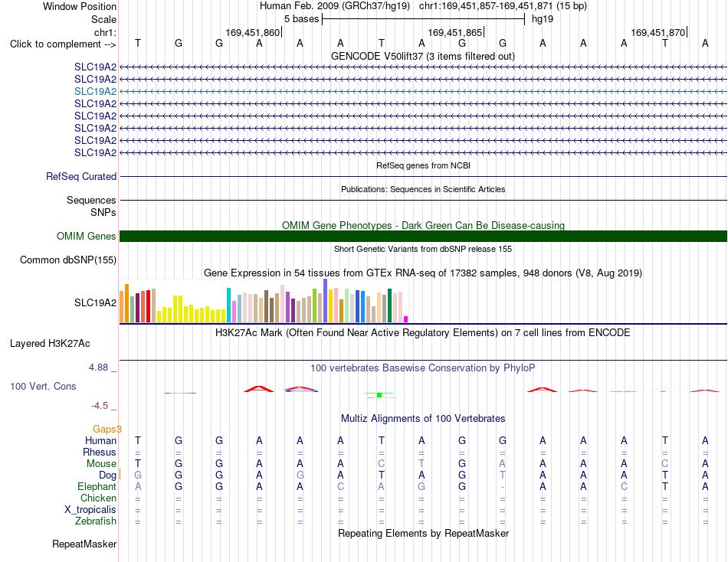Click the '-4.5' PhyloP lower axis value
Image resolution: width=728 pixels, height=562 pixels.
(100, 406)
